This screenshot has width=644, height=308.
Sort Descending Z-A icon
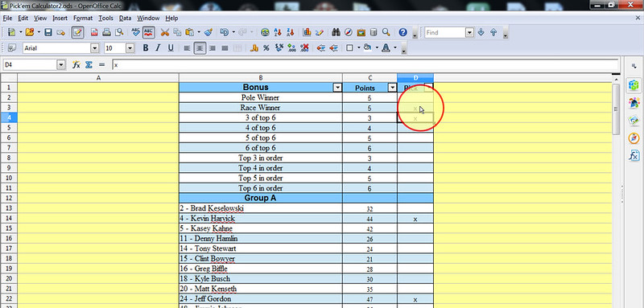291,32
